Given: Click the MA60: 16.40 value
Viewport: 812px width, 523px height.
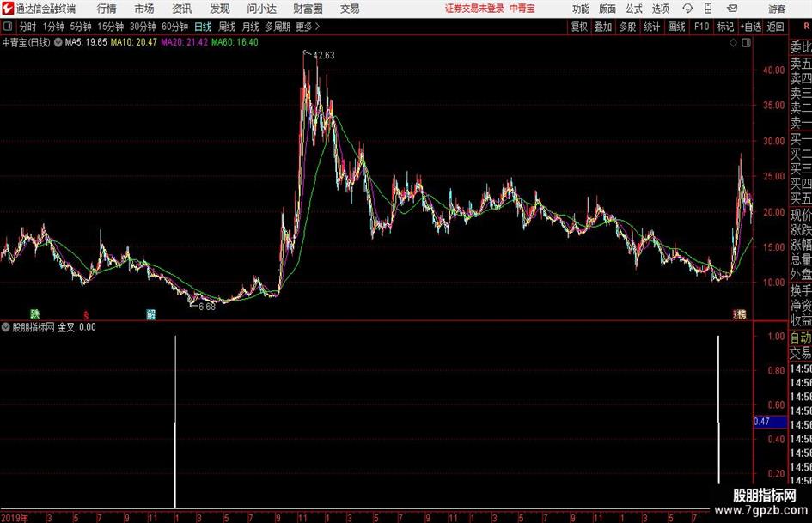Looking at the screenshot, I should pyautogui.click(x=235, y=42).
